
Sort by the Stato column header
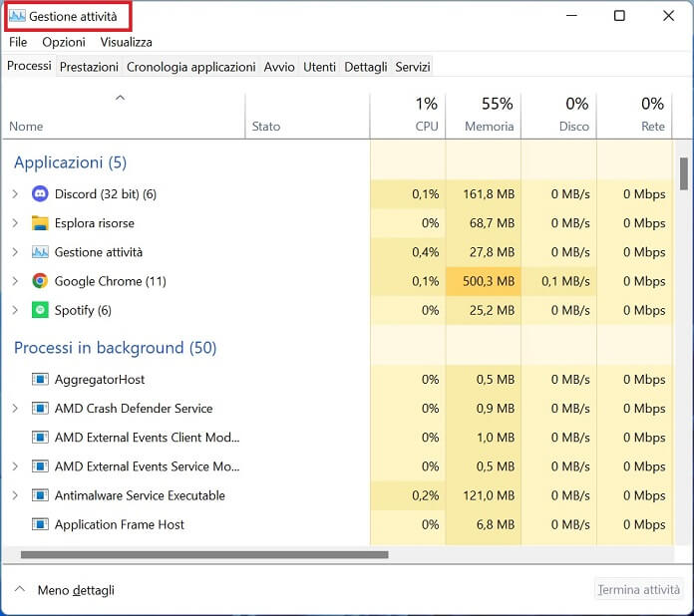307,117
